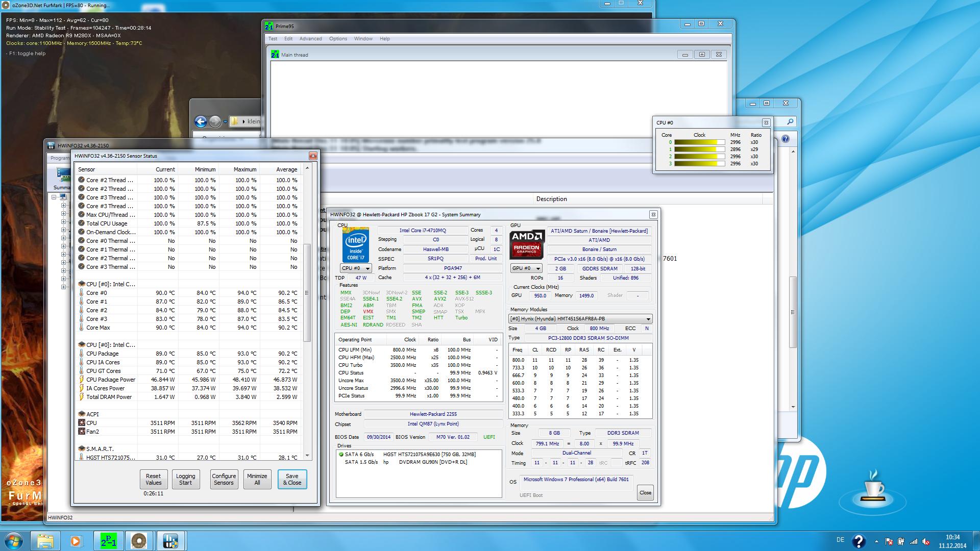Click the Core 0 clock bar

[x=699, y=142]
